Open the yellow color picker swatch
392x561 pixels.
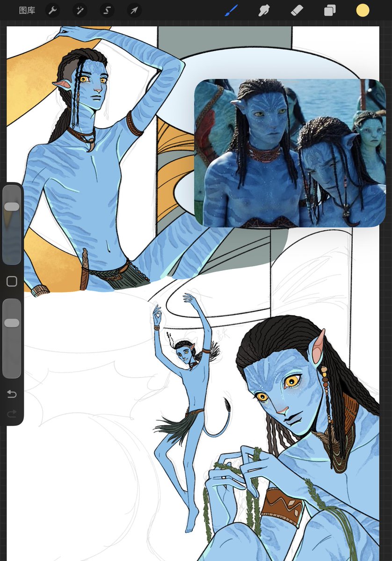(x=363, y=10)
